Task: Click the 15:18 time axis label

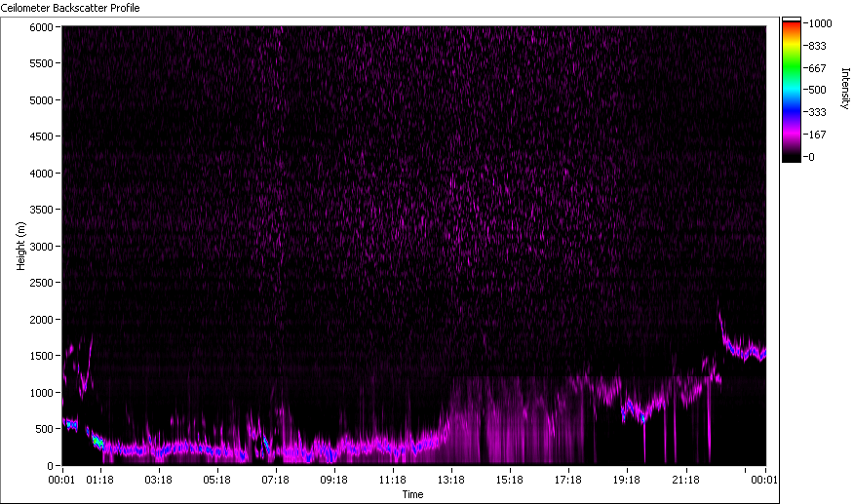Action: point(510,480)
